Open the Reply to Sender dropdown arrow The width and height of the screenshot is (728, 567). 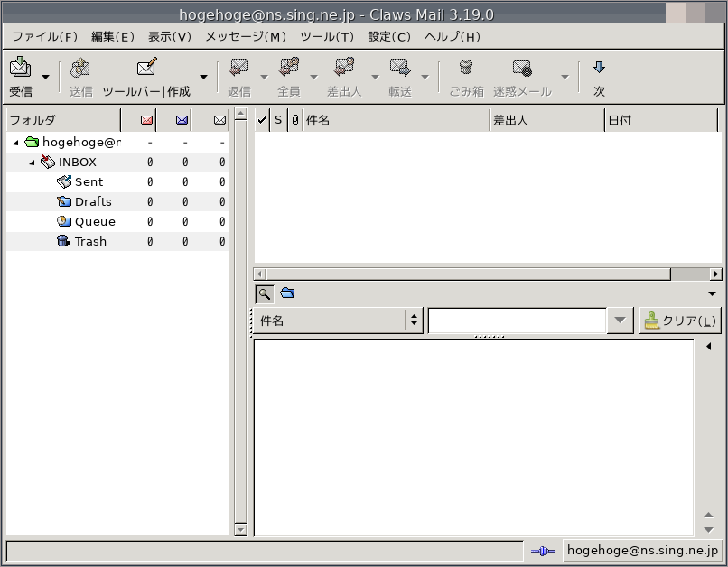click(x=375, y=77)
